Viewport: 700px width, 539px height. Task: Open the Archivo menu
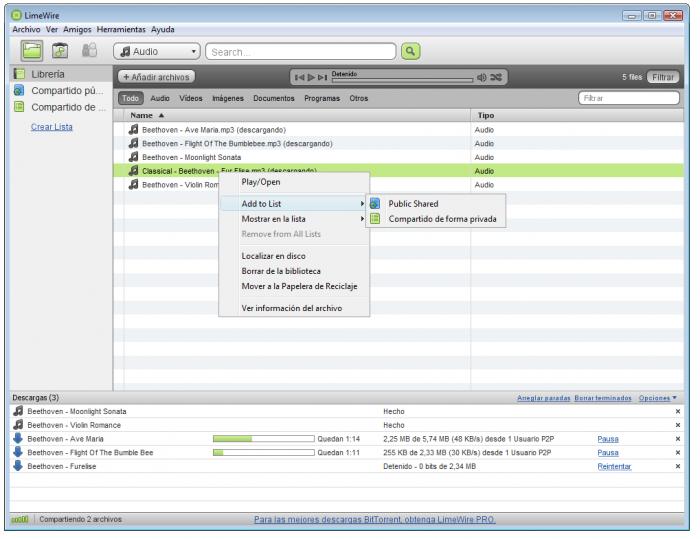(26, 29)
